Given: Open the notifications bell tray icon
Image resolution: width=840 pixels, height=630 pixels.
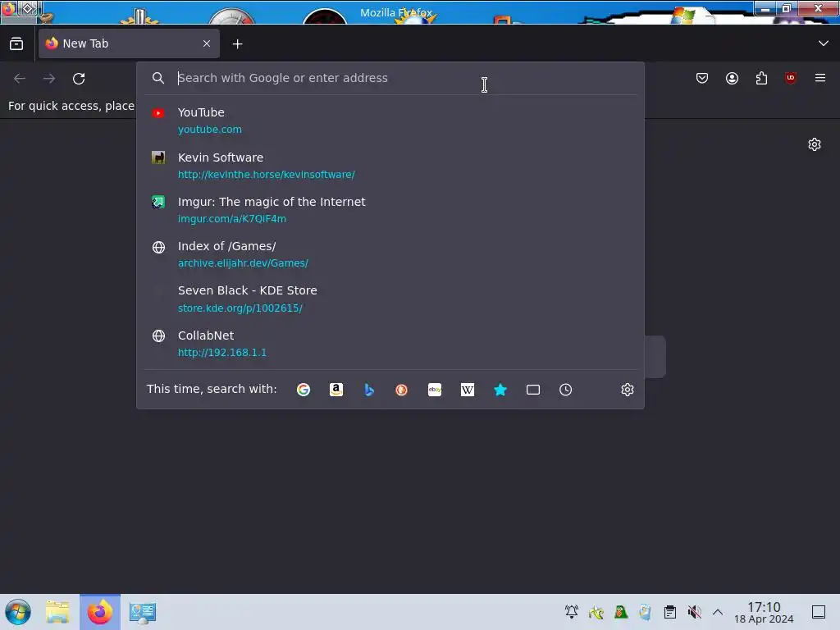Looking at the screenshot, I should (x=572, y=612).
